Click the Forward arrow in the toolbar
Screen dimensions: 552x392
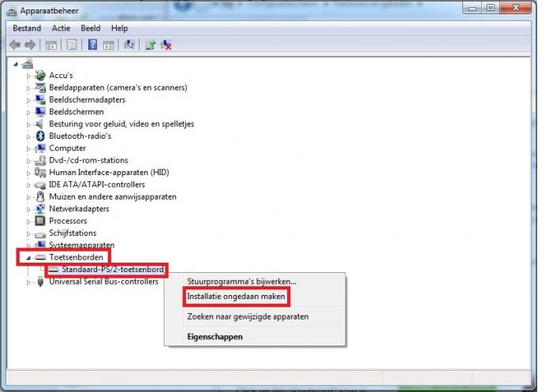pos(30,45)
